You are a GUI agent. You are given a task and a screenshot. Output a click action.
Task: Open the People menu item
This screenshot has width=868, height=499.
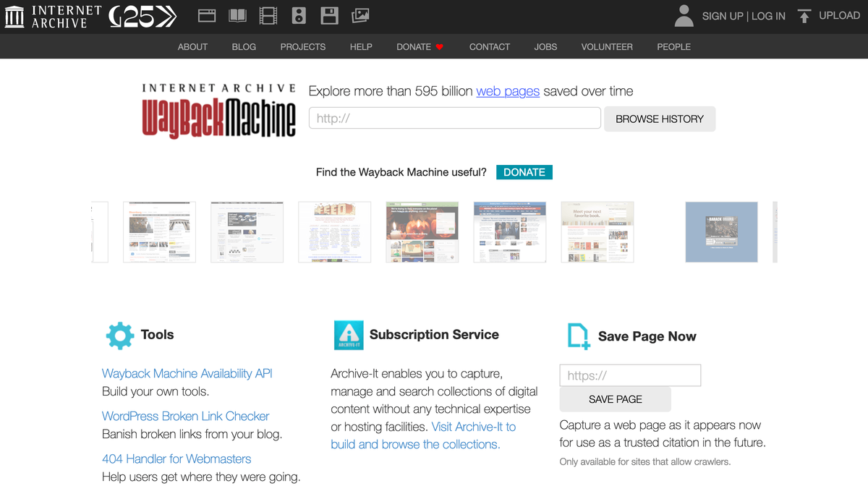click(x=673, y=47)
